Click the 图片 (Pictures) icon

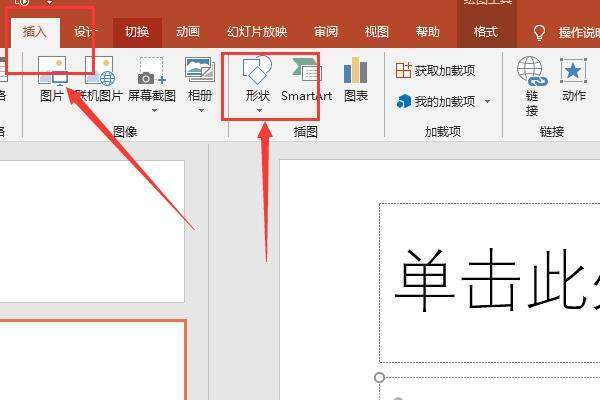click(51, 72)
